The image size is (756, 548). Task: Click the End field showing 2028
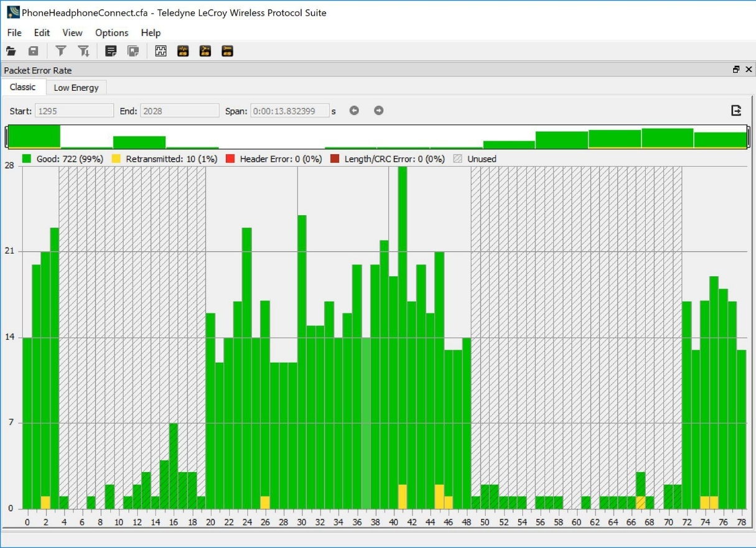pyautogui.click(x=180, y=111)
